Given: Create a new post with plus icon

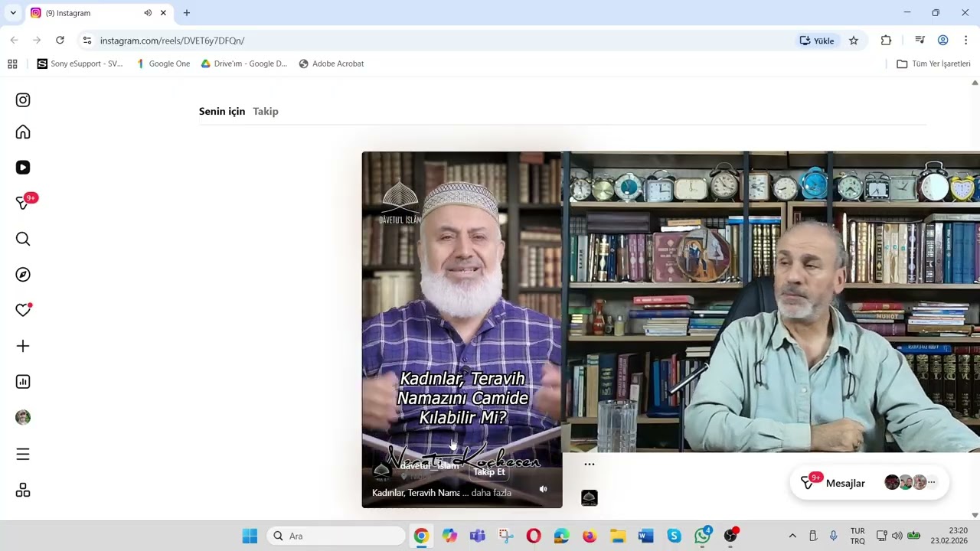Looking at the screenshot, I should tap(23, 346).
